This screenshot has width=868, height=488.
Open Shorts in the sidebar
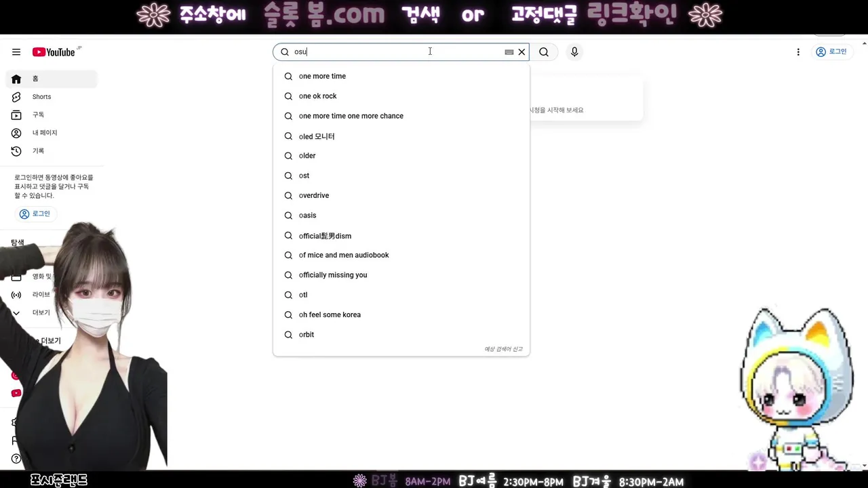[52, 97]
